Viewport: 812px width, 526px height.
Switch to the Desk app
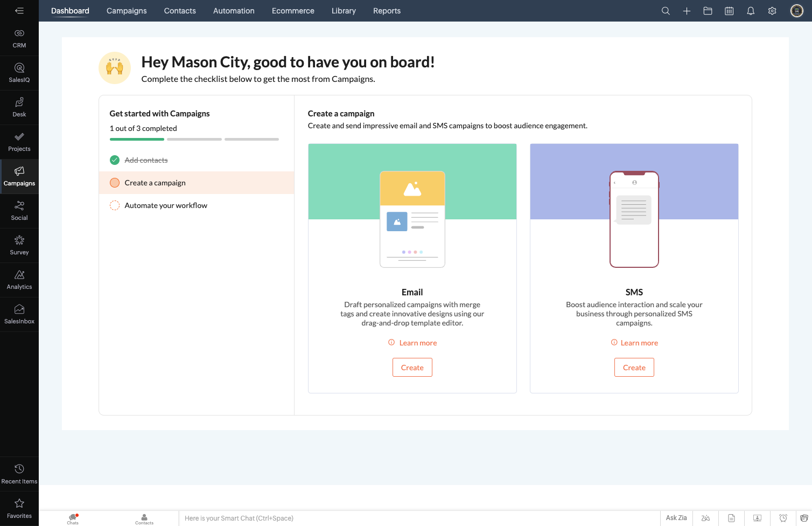[19, 108]
